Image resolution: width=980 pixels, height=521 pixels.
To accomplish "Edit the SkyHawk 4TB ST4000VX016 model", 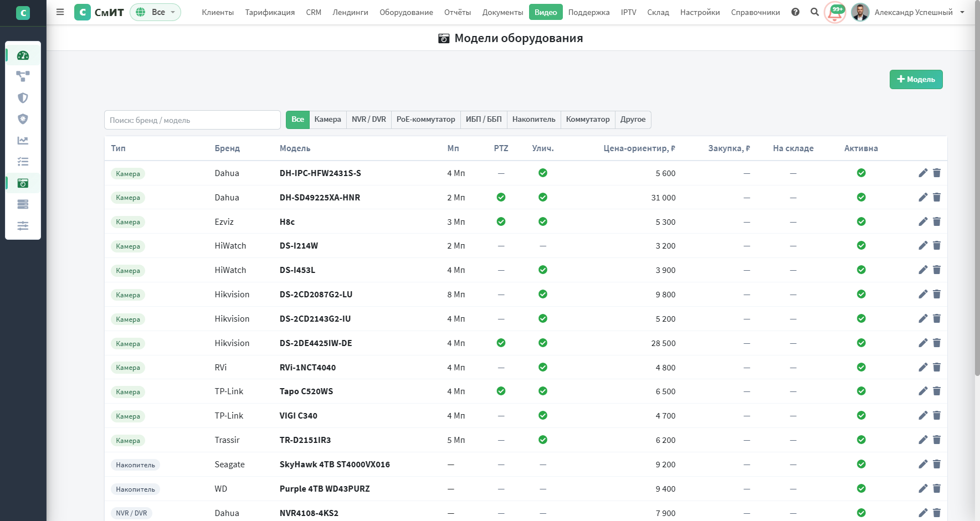I will click(x=923, y=464).
